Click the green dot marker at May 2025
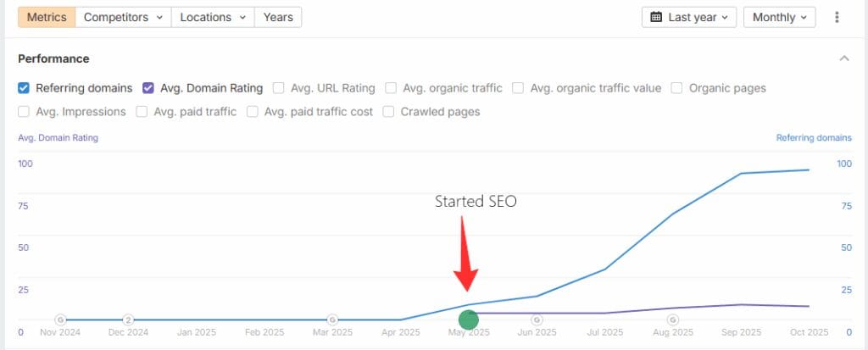This screenshot has height=350, width=868. pyautogui.click(x=469, y=319)
